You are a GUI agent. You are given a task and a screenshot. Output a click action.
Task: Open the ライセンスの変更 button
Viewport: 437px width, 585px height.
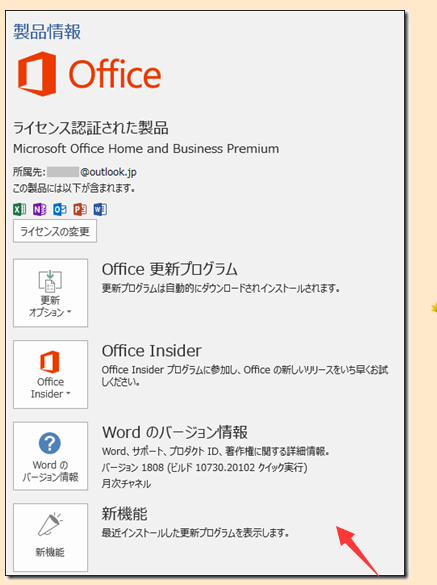pyautogui.click(x=55, y=231)
